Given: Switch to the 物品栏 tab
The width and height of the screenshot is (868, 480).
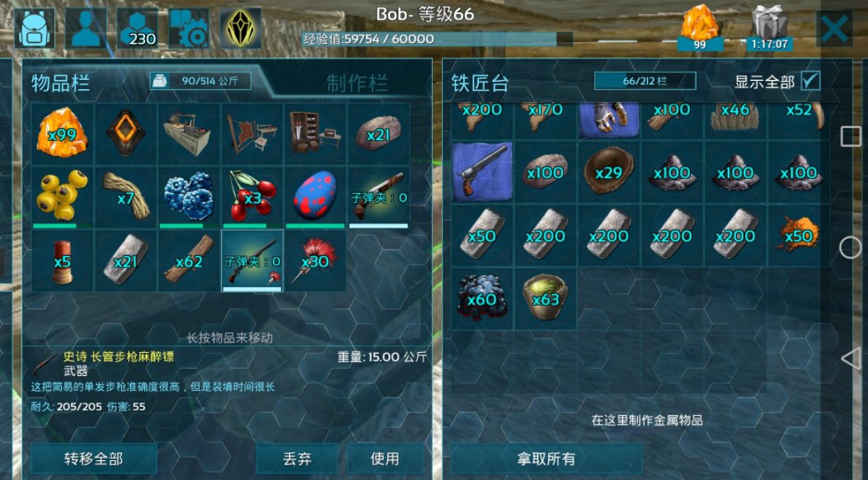Looking at the screenshot, I should click(x=60, y=83).
